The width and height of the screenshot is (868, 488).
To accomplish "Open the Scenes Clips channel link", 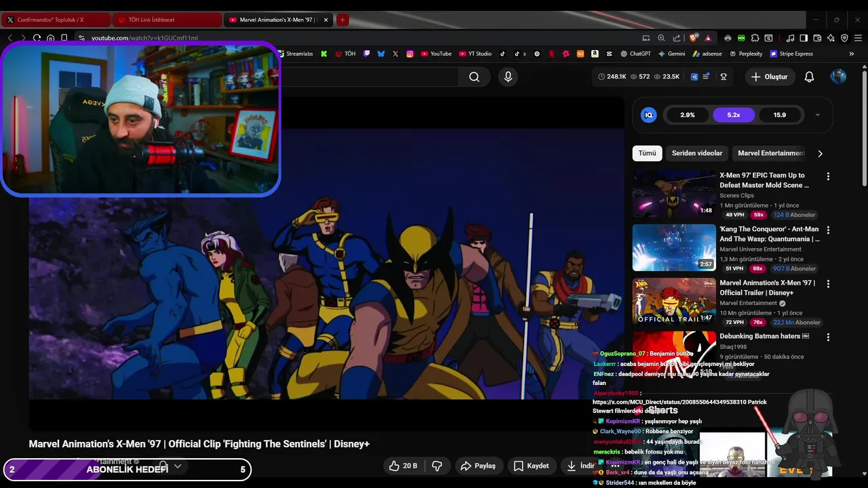I will (736, 195).
